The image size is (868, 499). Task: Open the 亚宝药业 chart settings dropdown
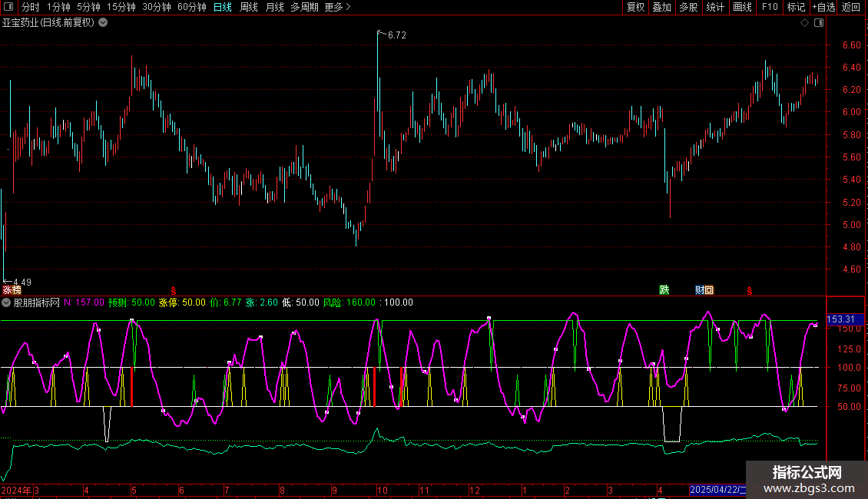tap(103, 23)
